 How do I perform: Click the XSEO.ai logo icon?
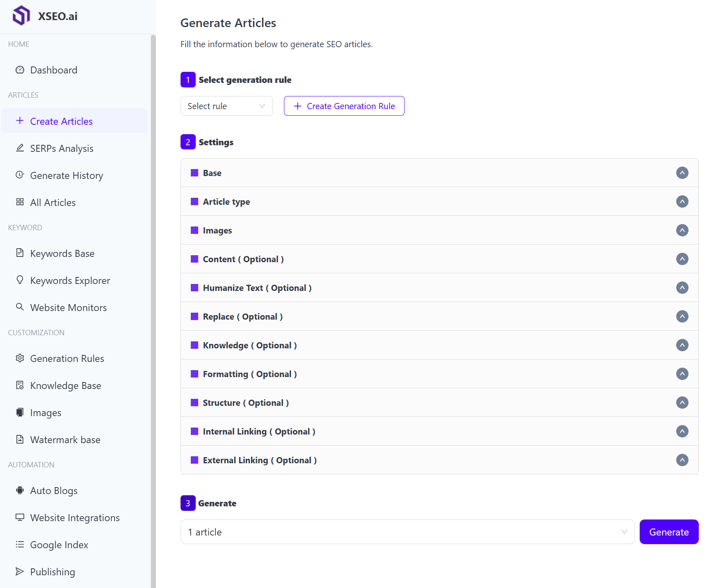21,16
